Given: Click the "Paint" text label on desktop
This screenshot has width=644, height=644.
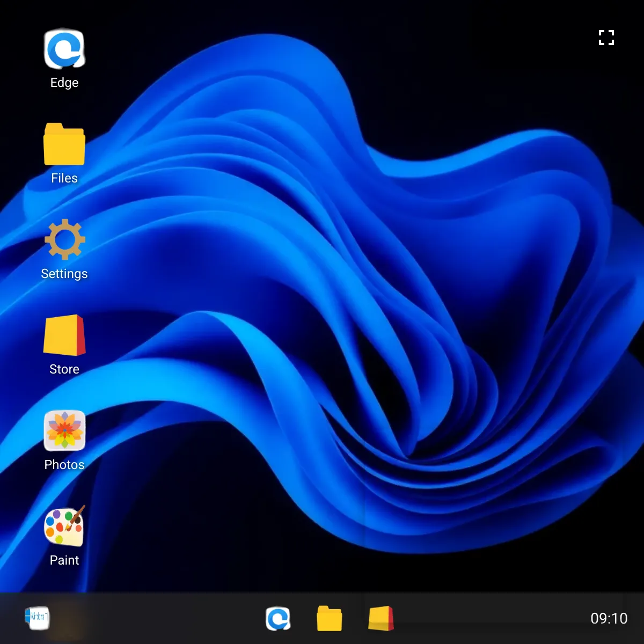Looking at the screenshot, I should click(64, 560).
